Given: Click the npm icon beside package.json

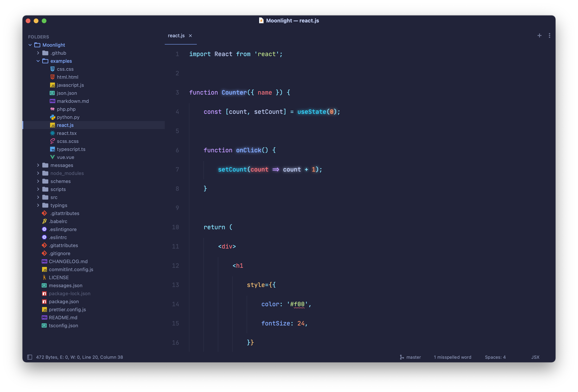Looking at the screenshot, I should click(44, 301).
